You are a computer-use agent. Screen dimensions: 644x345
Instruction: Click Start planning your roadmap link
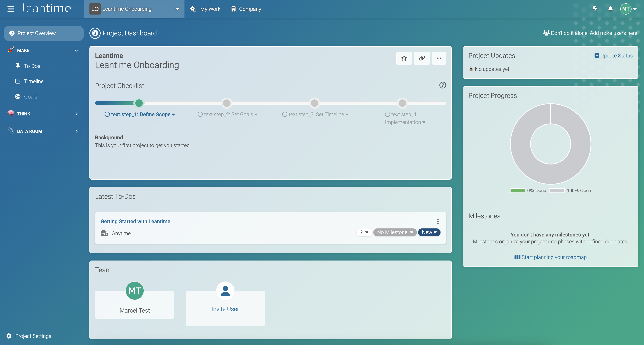point(550,257)
